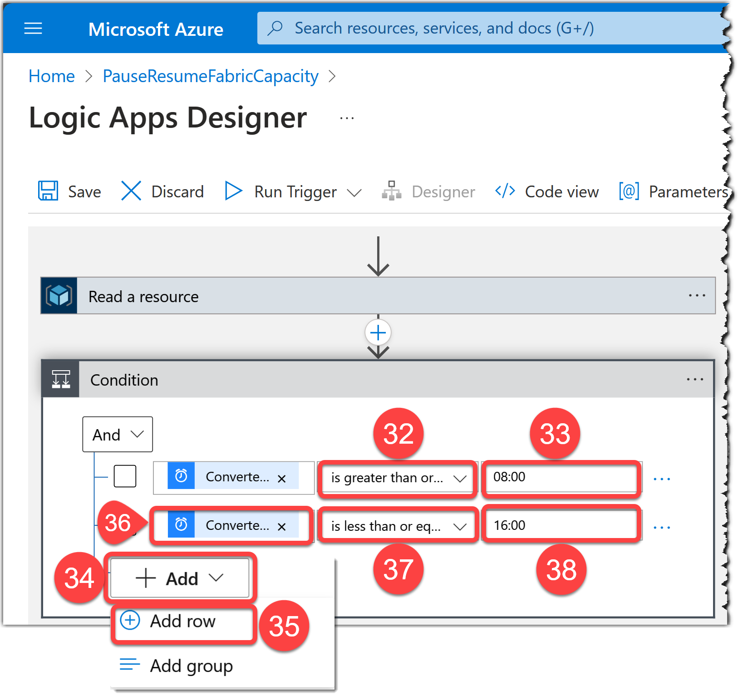Click the first row's Converted time token

(x=233, y=476)
